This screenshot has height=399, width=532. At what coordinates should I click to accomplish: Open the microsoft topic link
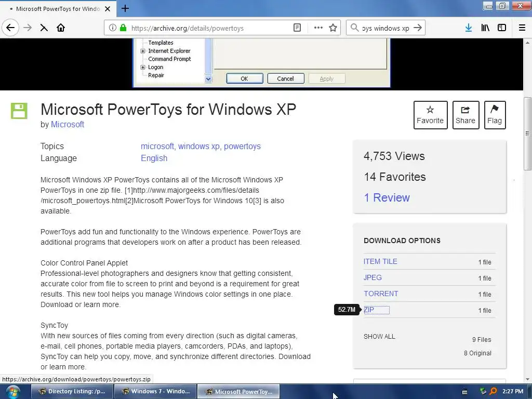tap(157, 146)
